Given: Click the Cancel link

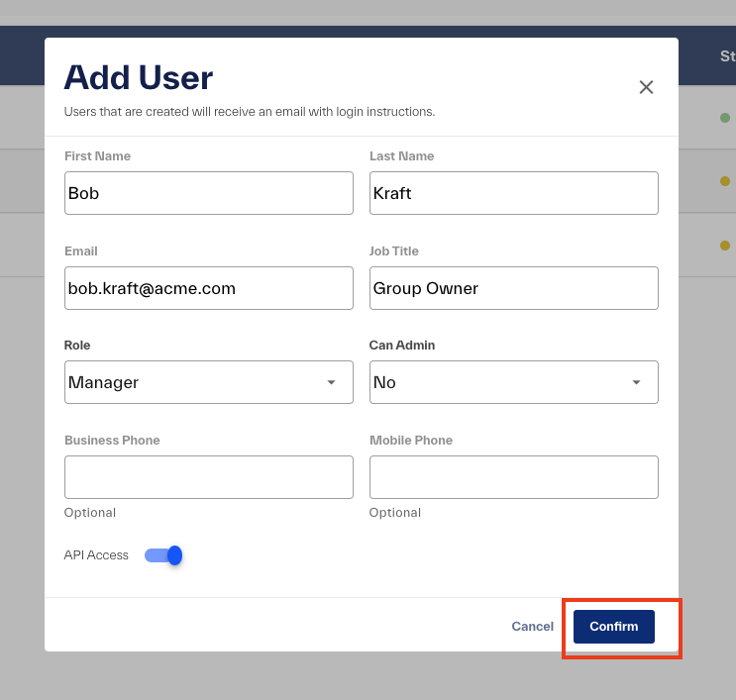Looking at the screenshot, I should click(532, 627).
